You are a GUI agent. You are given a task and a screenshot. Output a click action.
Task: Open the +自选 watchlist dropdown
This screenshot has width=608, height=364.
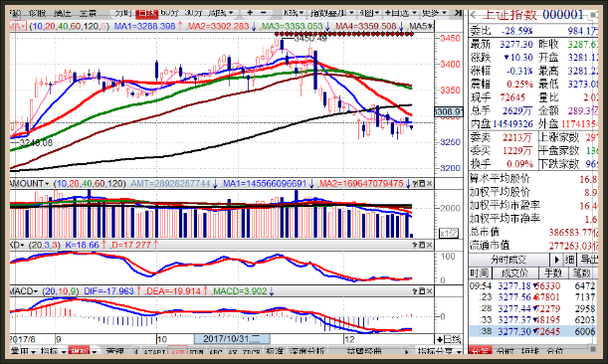tap(401, 13)
